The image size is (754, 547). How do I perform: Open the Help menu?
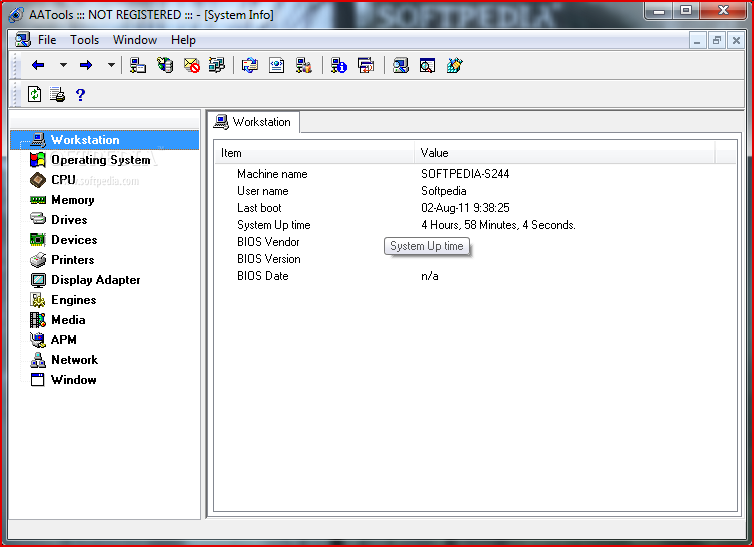(x=183, y=40)
